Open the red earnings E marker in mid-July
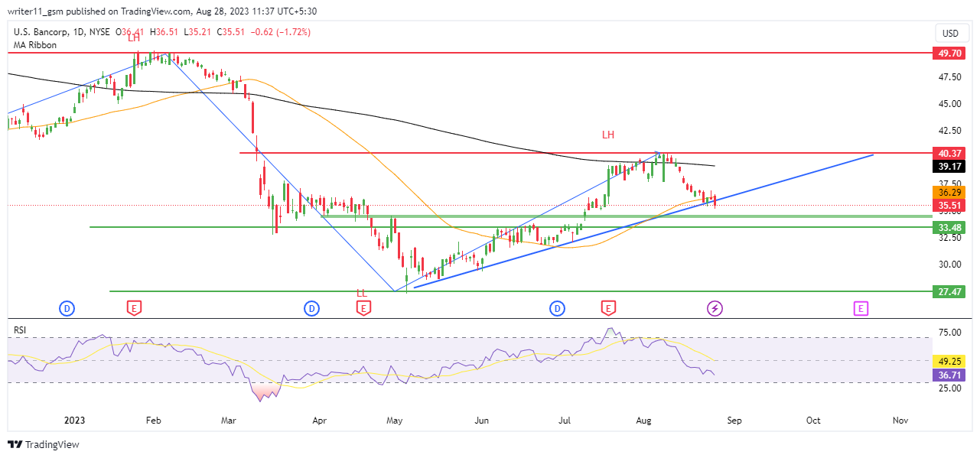 pos(608,308)
